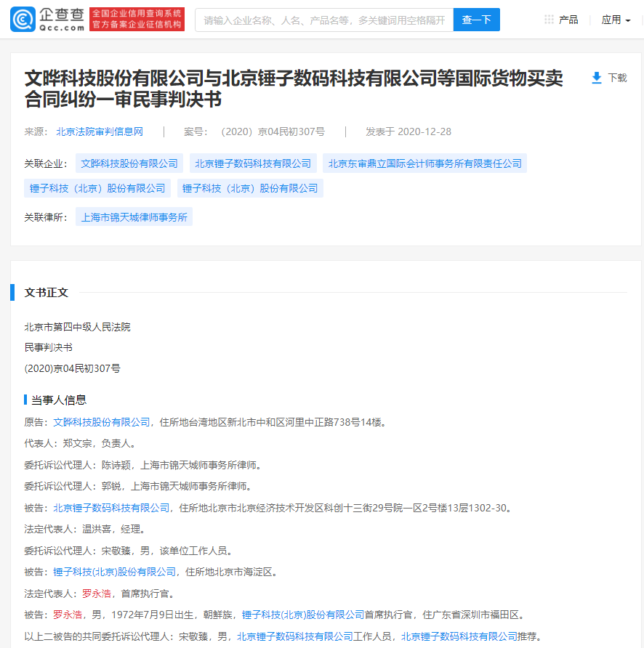This screenshot has width=644, height=648.
Task: Open 罗永浩 legal representative link
Action: (x=97, y=594)
